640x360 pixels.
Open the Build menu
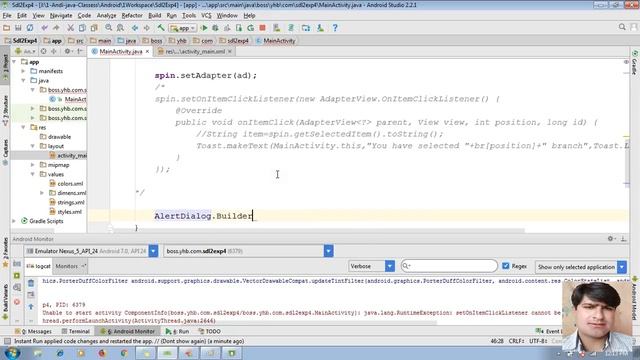click(154, 16)
